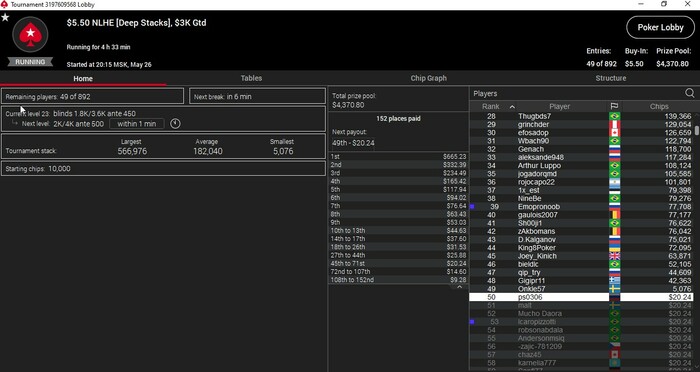
Task: Select player NineBe row
Action: [x=581, y=198]
